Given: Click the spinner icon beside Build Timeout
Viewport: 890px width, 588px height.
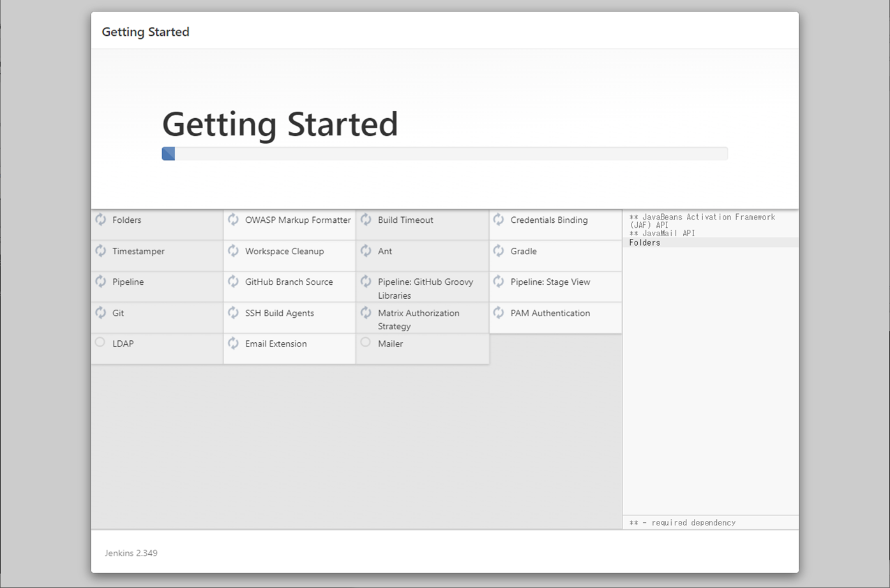Looking at the screenshot, I should pos(366,220).
